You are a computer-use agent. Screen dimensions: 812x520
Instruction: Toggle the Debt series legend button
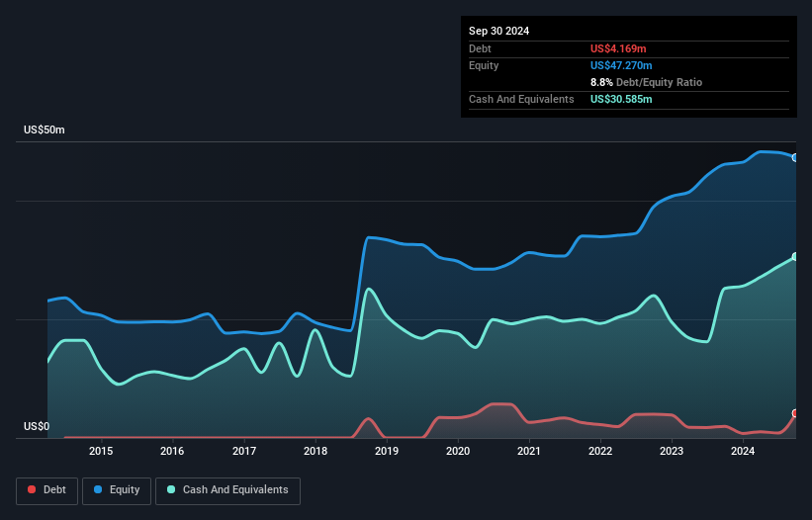click(x=47, y=490)
